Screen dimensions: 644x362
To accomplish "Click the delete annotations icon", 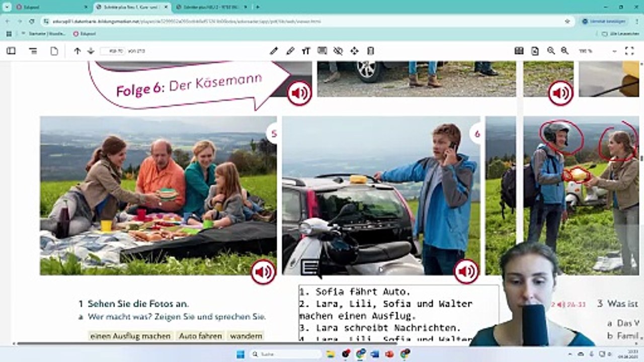I will 371,51.
